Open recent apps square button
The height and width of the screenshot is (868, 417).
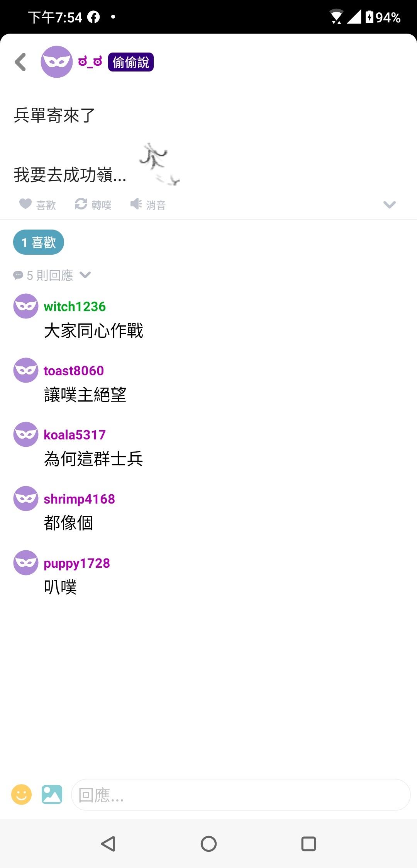(x=309, y=844)
